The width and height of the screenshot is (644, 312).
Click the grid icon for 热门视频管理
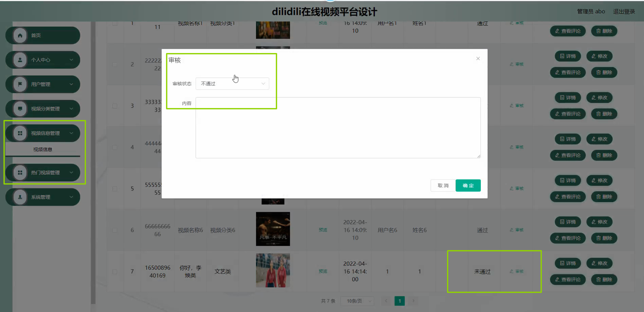20,173
